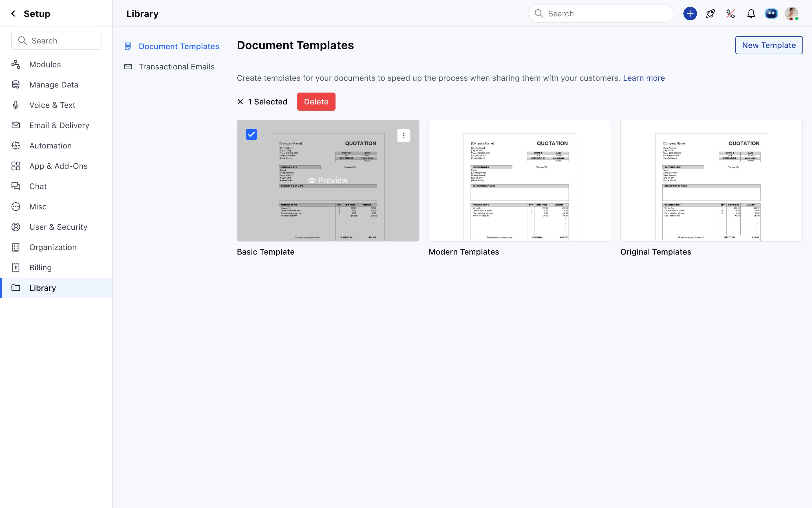Click the global Search field in header

(x=601, y=14)
